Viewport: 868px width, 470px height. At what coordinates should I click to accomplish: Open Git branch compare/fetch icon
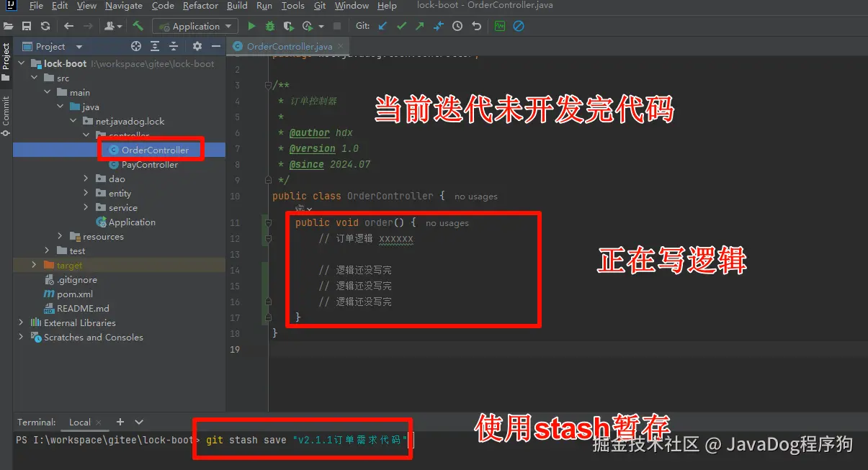[439, 26]
